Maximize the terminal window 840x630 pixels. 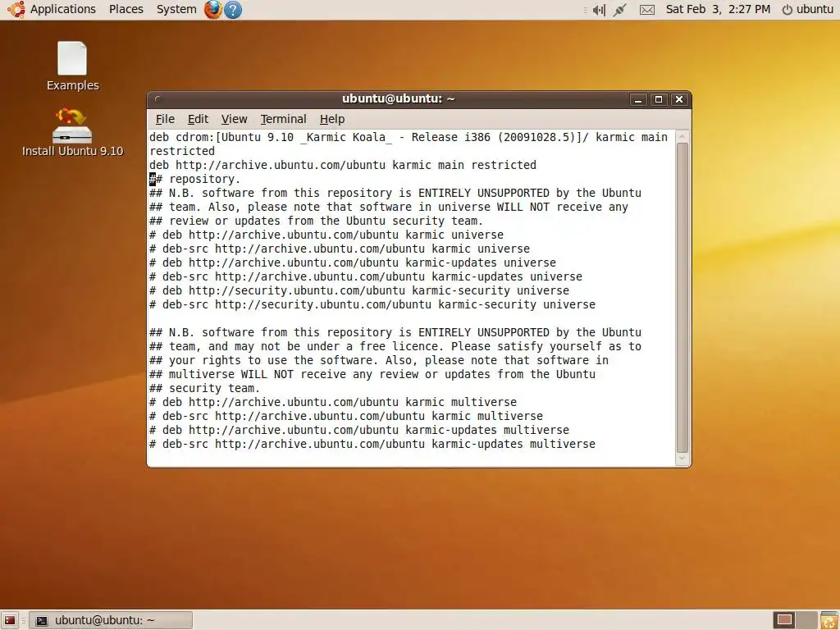pyautogui.click(x=659, y=99)
